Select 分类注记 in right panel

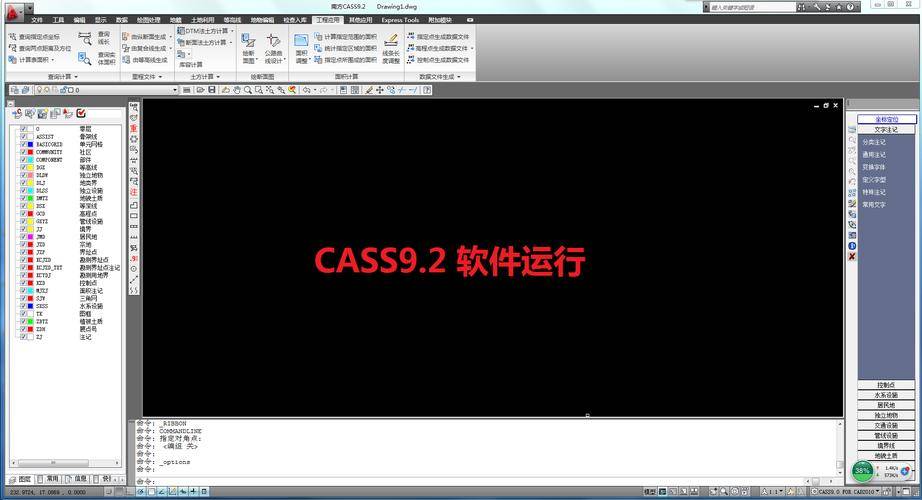pyautogui.click(x=874, y=142)
